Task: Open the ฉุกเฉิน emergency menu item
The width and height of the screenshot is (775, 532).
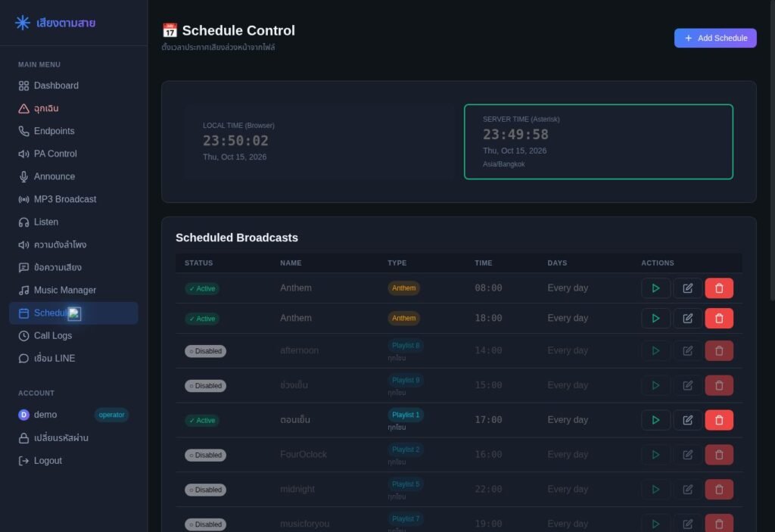Action: pyautogui.click(x=73, y=108)
